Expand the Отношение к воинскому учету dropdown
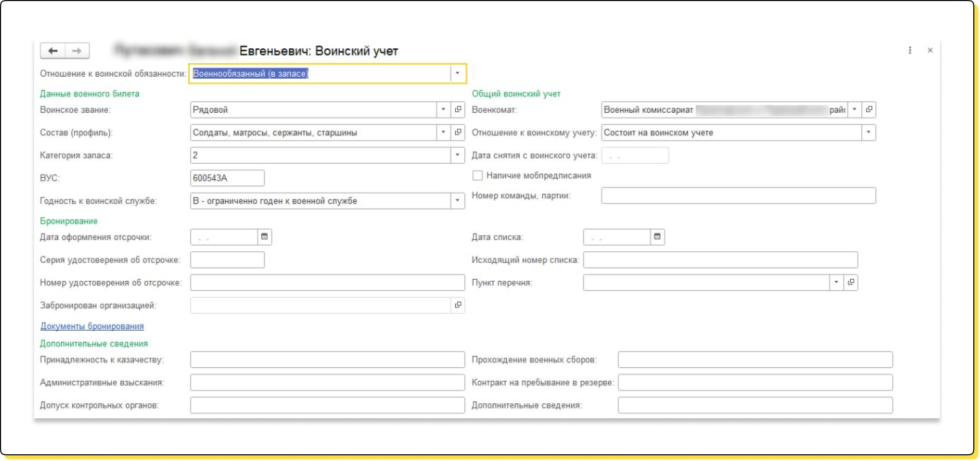This screenshot has width=980, height=461. pyautogui.click(x=868, y=132)
